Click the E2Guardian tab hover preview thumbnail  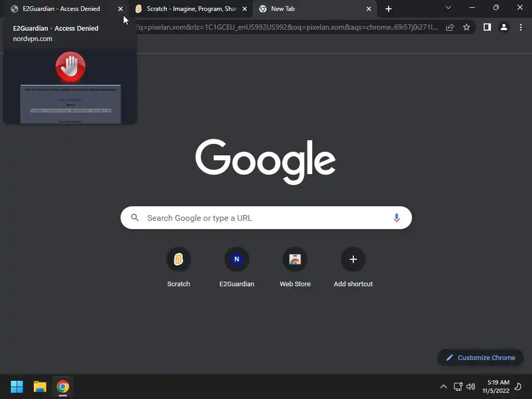coord(70,87)
